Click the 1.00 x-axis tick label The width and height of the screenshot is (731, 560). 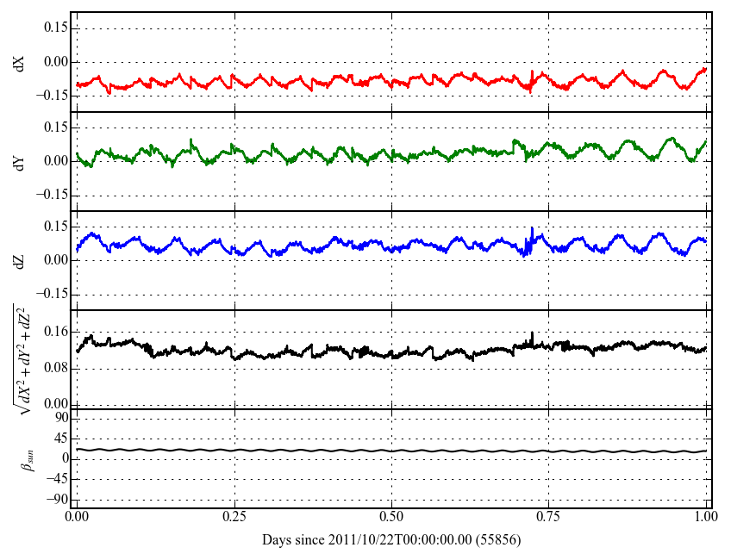pos(706,517)
